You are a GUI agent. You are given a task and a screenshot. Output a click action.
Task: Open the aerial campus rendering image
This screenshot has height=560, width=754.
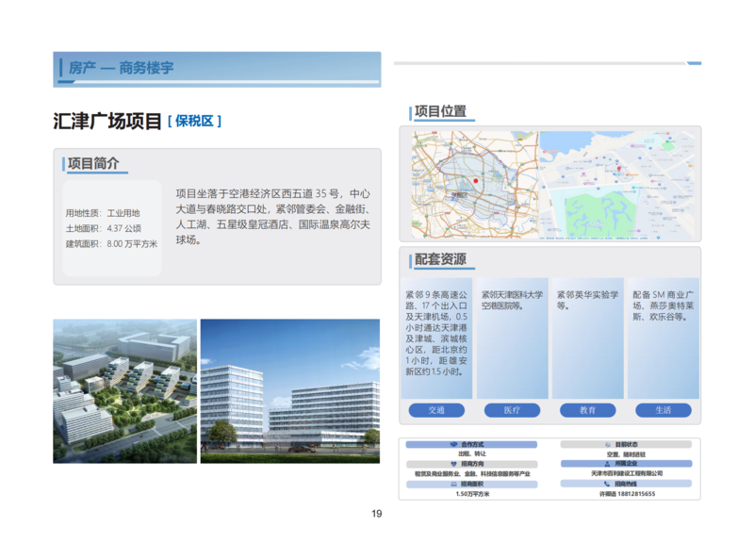pyautogui.click(x=125, y=391)
